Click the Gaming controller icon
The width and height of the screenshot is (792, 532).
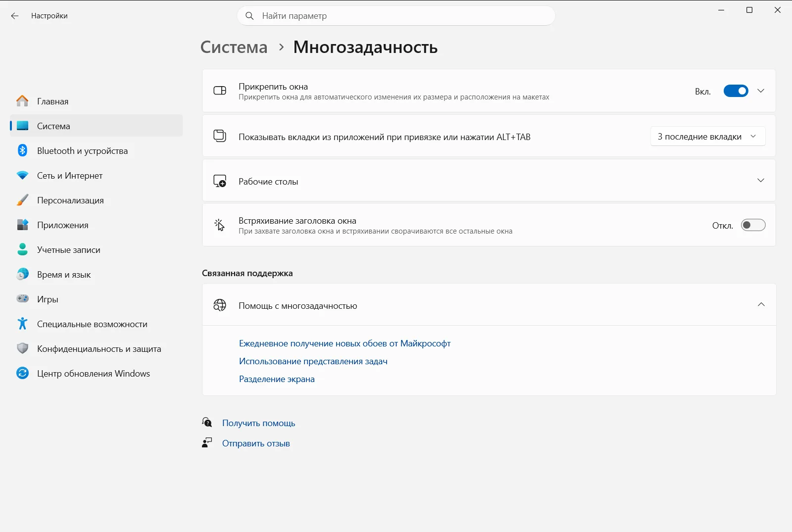coord(22,299)
